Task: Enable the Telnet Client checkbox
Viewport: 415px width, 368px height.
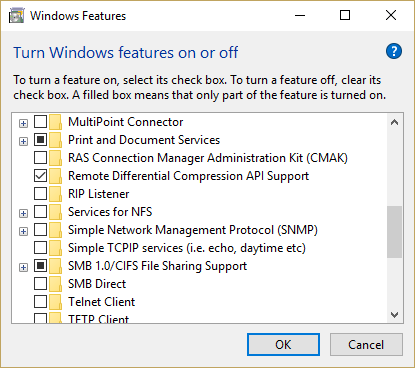Action: [40, 302]
